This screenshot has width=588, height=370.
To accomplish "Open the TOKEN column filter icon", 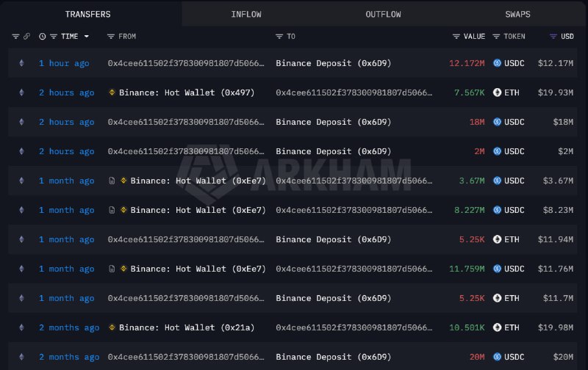I will 496,36.
